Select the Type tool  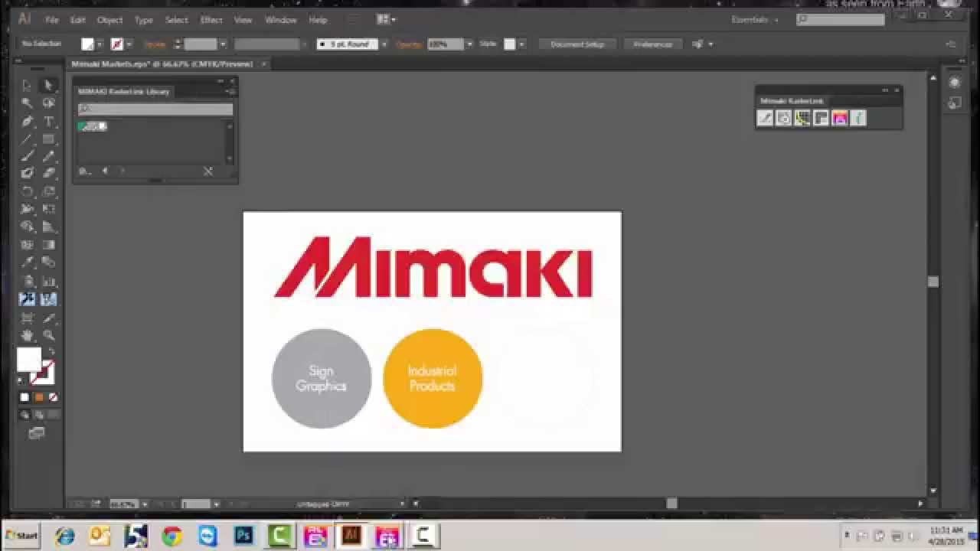click(x=48, y=121)
